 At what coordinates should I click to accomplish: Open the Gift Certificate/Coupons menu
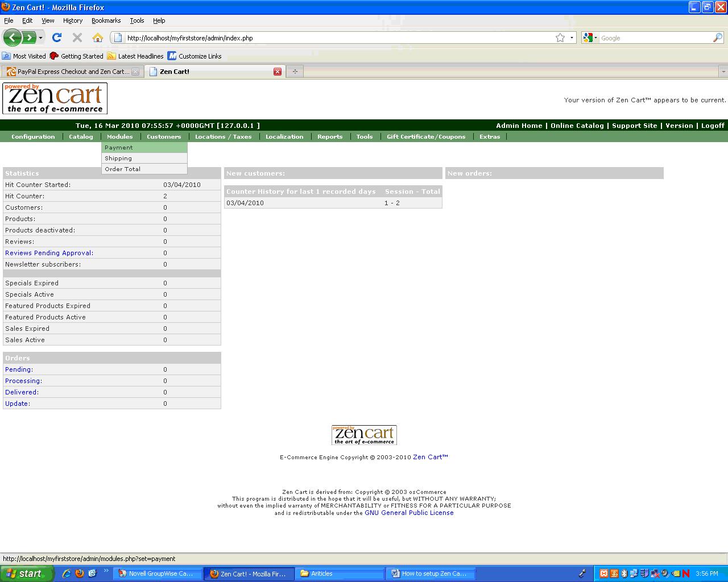426,137
